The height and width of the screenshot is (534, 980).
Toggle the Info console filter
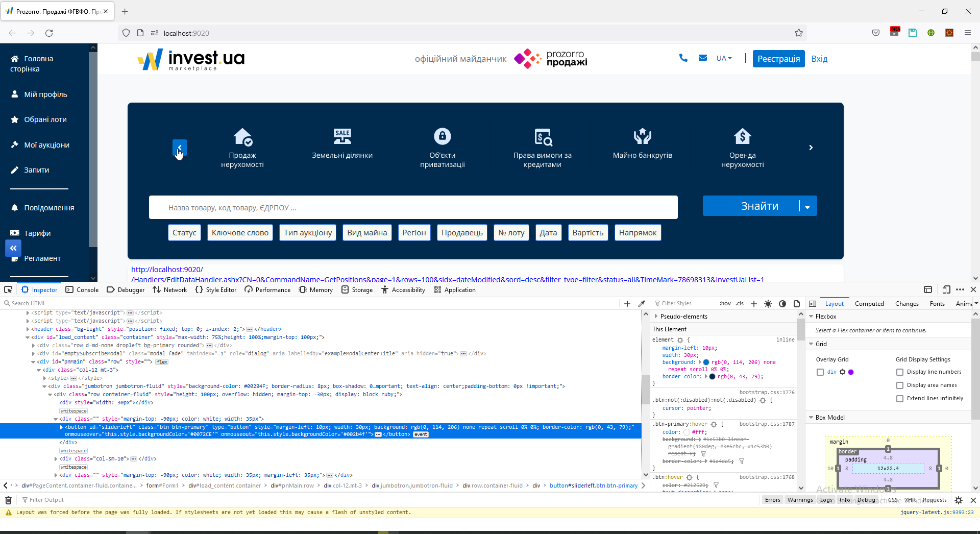[845, 500]
